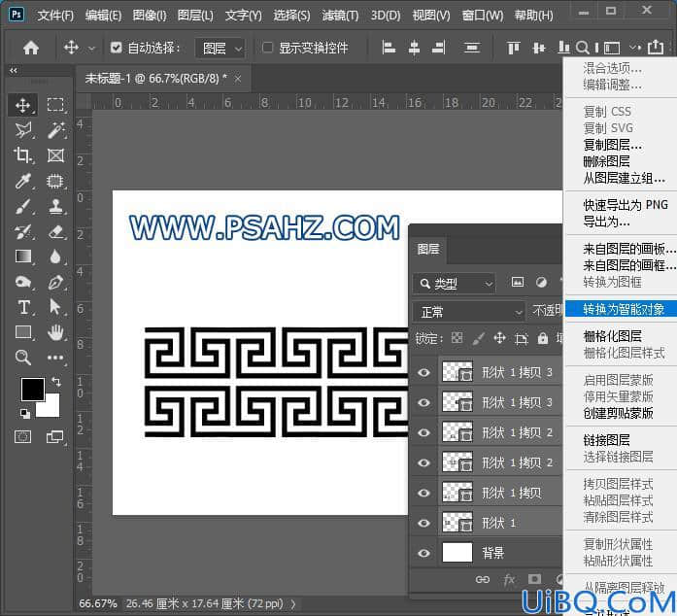The height and width of the screenshot is (616, 677).
Task: Open the 窗口(W) menu
Action: coord(483,16)
